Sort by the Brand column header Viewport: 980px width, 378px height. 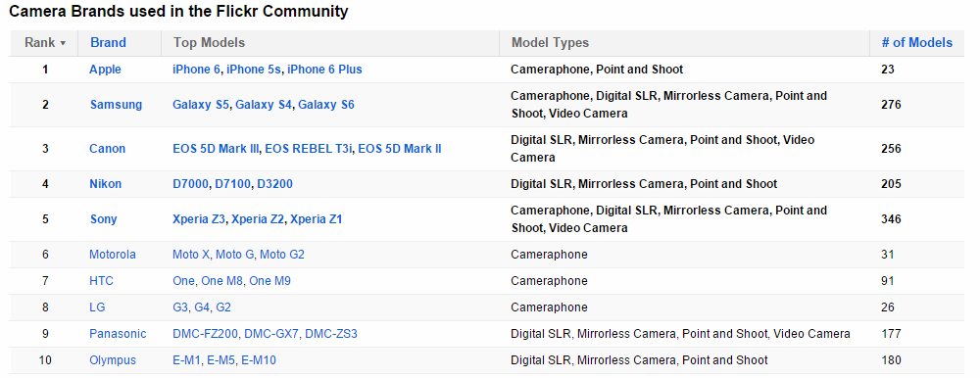(x=108, y=42)
